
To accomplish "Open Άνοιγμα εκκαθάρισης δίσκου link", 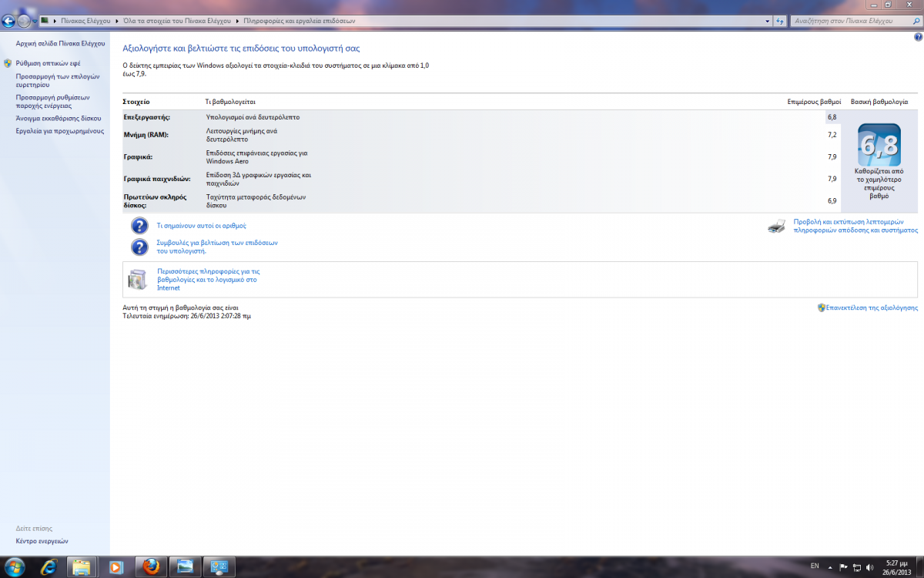I will pos(59,119).
